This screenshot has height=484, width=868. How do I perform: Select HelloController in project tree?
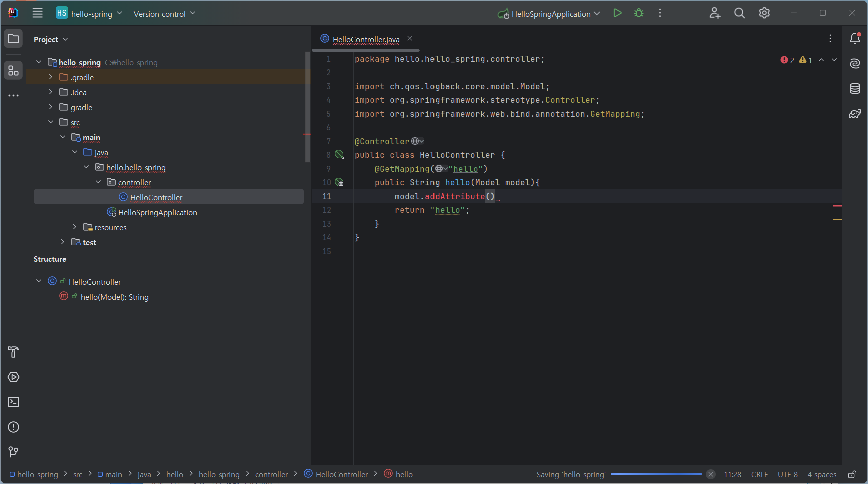pyautogui.click(x=169, y=197)
